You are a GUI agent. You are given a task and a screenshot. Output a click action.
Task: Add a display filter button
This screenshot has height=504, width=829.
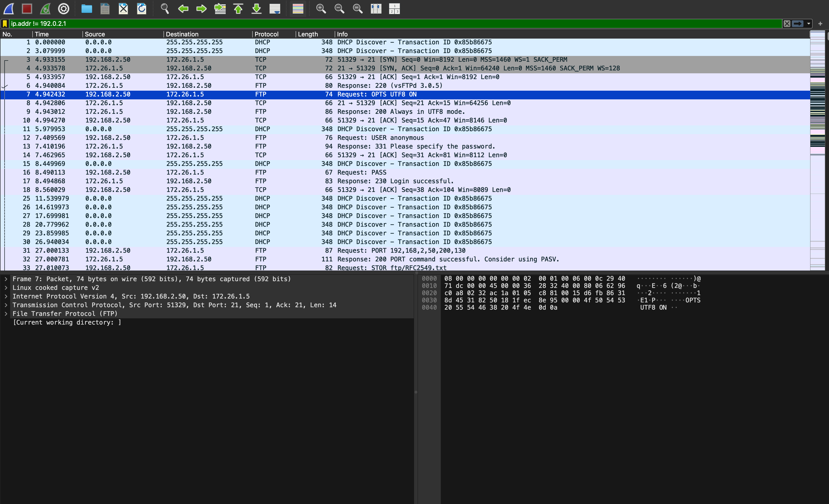820,24
